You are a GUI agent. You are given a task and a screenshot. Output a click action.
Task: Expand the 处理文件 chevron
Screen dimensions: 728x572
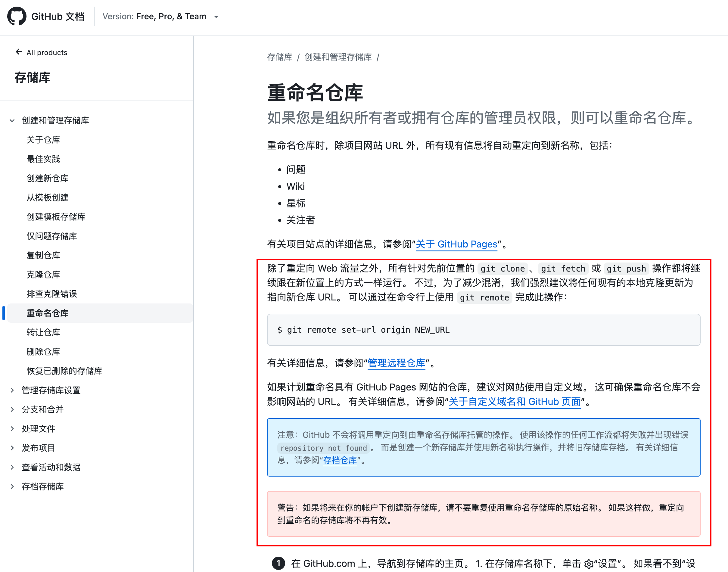(x=12, y=429)
